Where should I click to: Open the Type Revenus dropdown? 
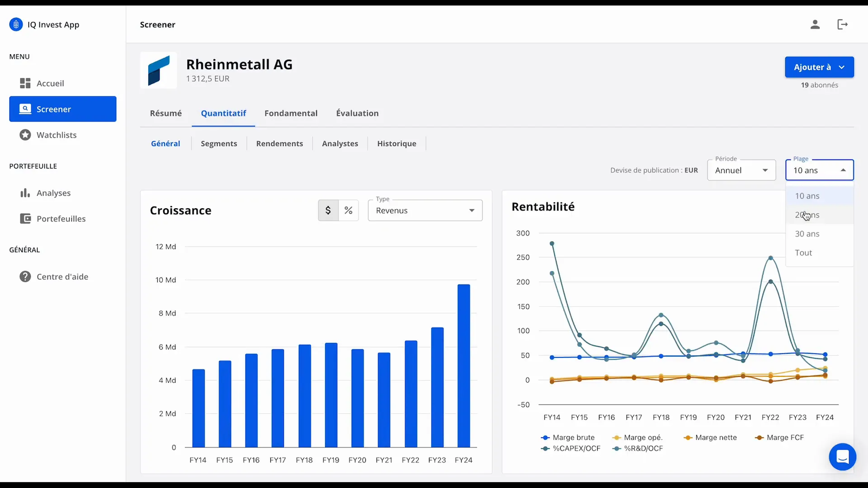pos(425,210)
